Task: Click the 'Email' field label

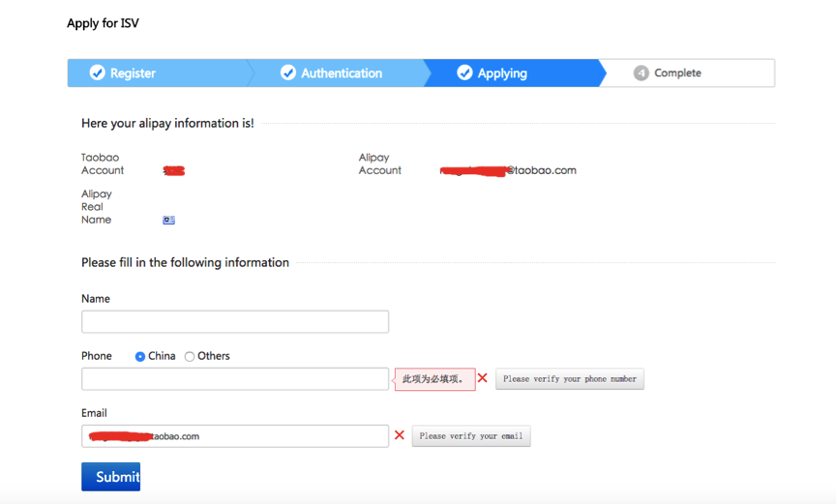Action: (x=94, y=413)
